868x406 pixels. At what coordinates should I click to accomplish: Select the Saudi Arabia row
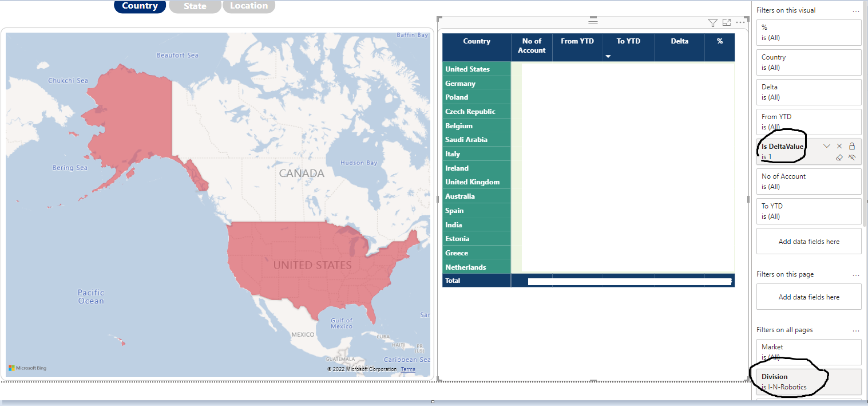coord(477,140)
